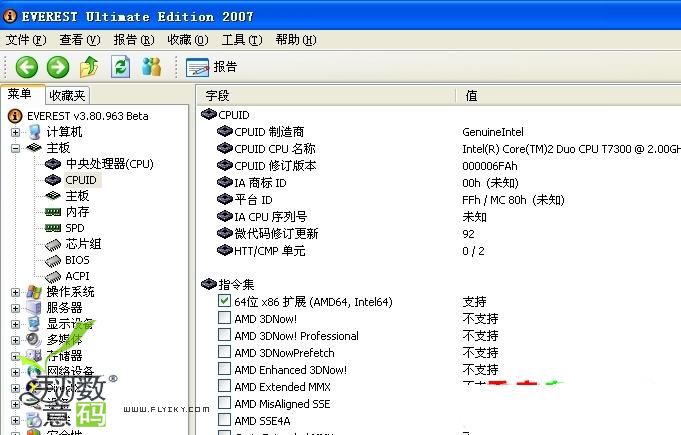The width and height of the screenshot is (681, 435).
Task: Click the 值 column header
Action: point(569,96)
